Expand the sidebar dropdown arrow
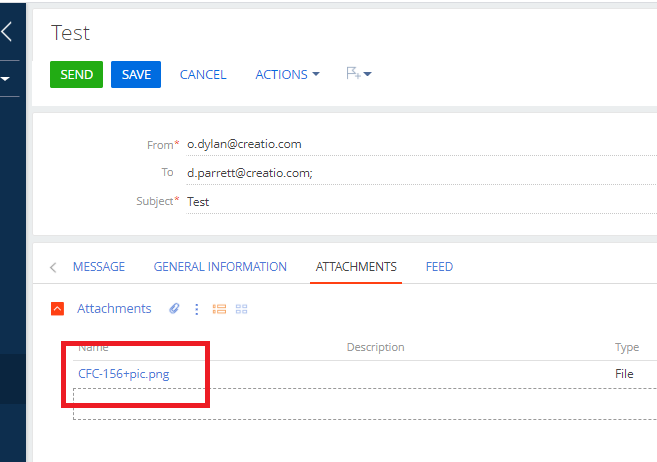Screen dimensions: 657x462 point(5,79)
